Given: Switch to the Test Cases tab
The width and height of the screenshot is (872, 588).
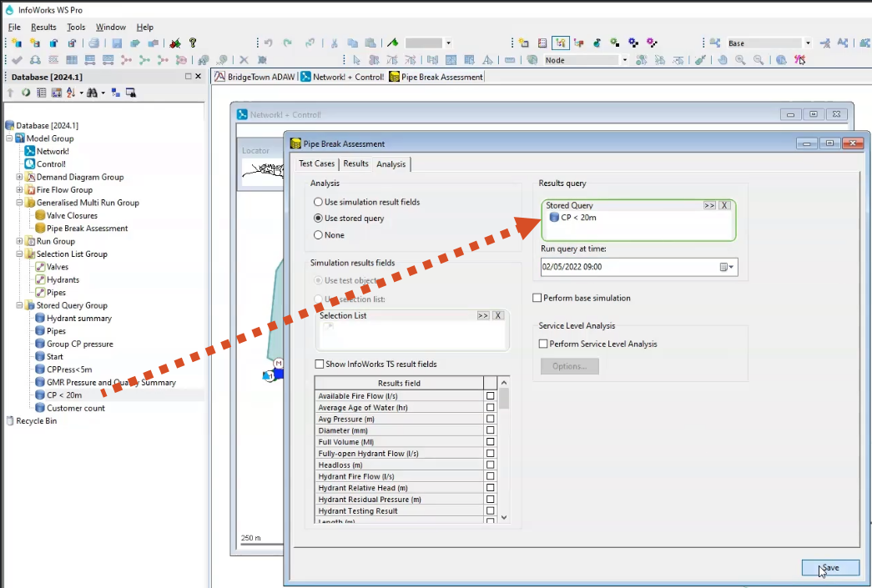Looking at the screenshot, I should pos(316,163).
